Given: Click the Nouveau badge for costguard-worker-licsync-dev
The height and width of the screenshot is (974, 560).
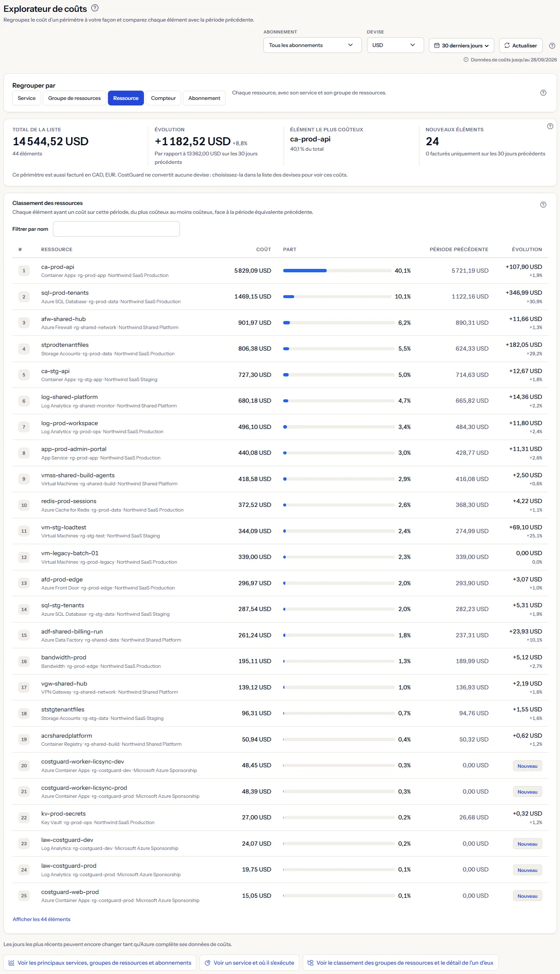Looking at the screenshot, I should tap(527, 766).
